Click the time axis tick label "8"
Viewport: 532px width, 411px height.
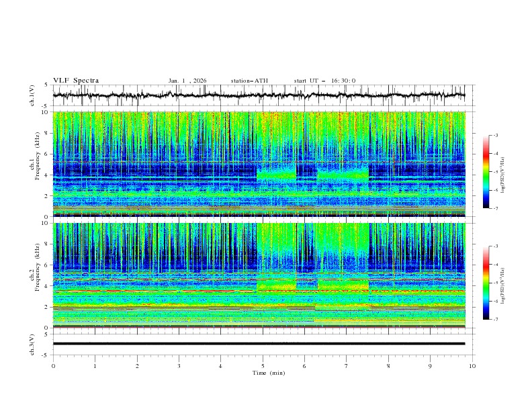click(x=388, y=366)
